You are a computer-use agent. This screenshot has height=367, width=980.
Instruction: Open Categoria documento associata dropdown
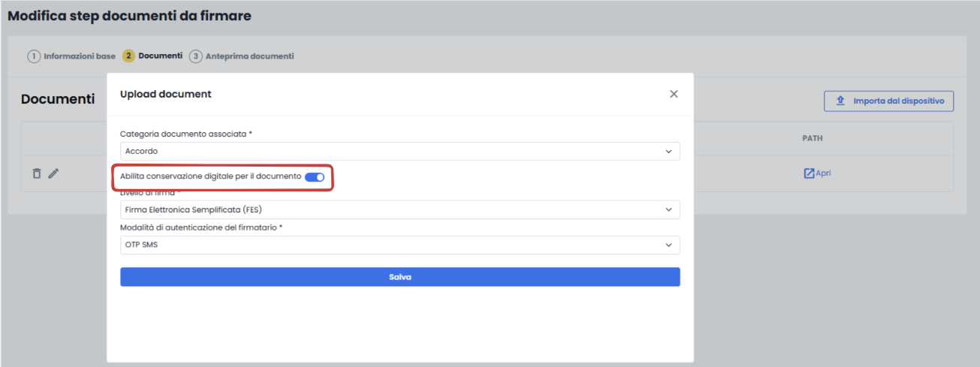(400, 152)
